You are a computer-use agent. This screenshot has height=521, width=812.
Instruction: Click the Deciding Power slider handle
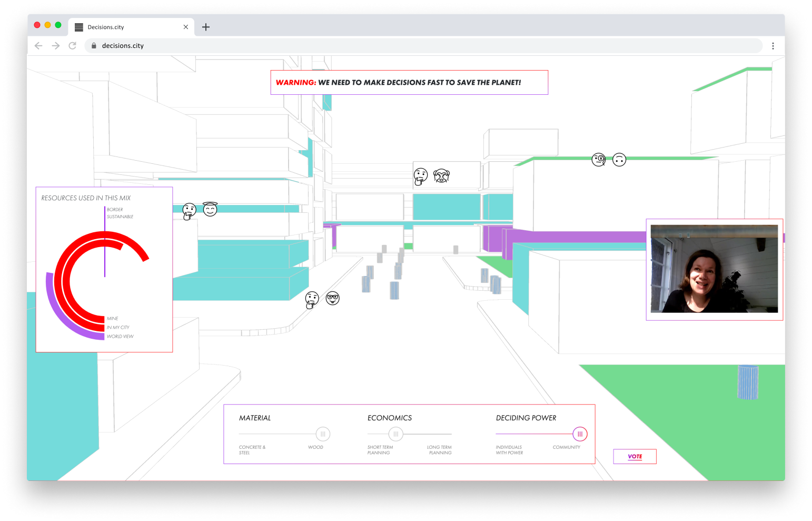[580, 434]
